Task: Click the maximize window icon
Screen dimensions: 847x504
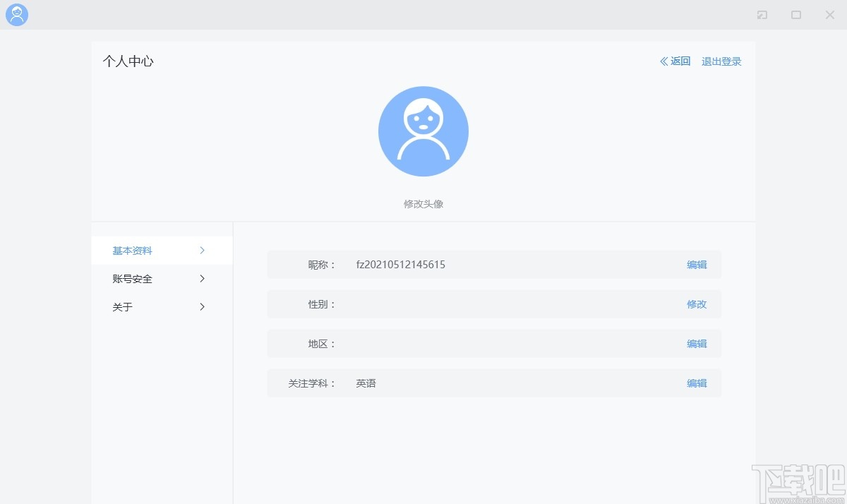Action: click(795, 14)
